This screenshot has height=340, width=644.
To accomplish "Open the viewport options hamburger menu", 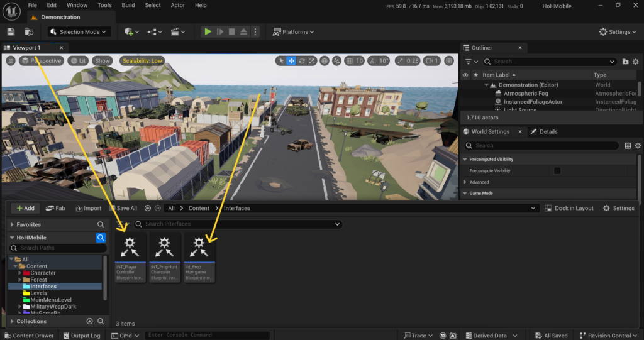I will click(x=11, y=61).
